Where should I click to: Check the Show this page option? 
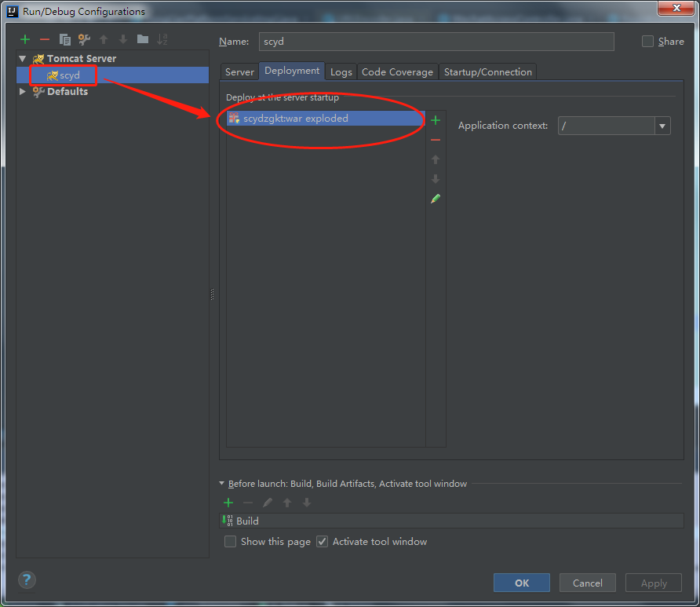point(231,541)
